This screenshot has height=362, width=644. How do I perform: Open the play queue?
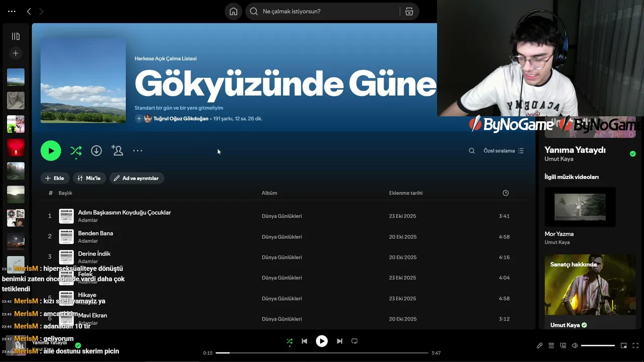(551, 346)
